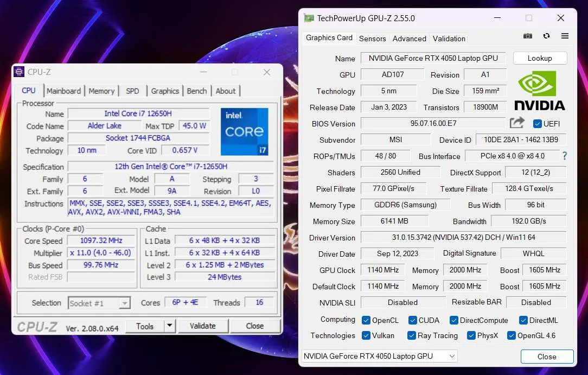Click the Memory Size value 6141 MB

click(x=394, y=221)
